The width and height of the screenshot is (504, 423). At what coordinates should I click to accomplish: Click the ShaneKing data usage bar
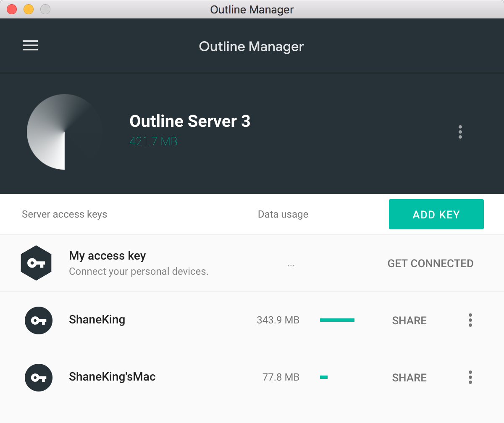(337, 320)
